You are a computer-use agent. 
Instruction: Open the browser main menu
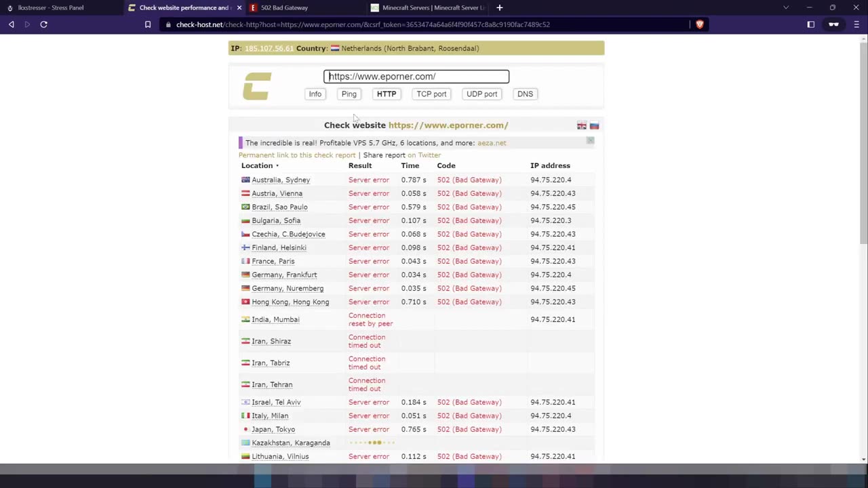point(856,24)
